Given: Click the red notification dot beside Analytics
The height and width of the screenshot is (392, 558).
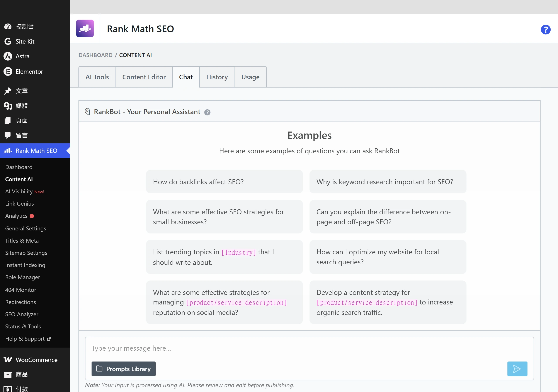Looking at the screenshot, I should (x=32, y=216).
